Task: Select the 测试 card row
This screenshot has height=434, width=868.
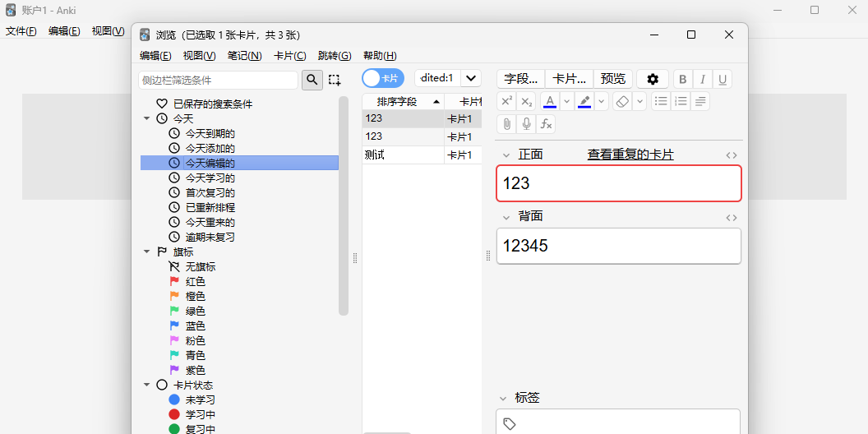Action: (x=422, y=155)
